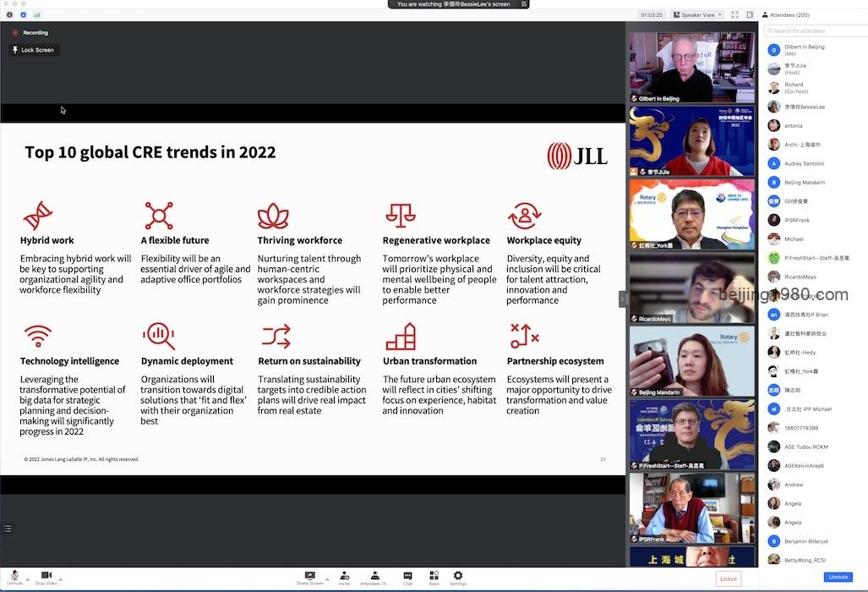Click the encryption shield icon
The width and height of the screenshot is (868, 592).
(24, 15)
